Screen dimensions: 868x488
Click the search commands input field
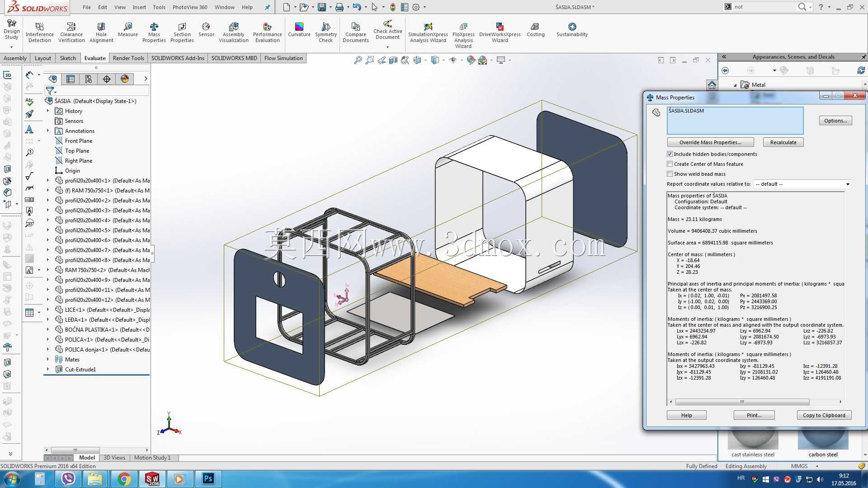764,7
